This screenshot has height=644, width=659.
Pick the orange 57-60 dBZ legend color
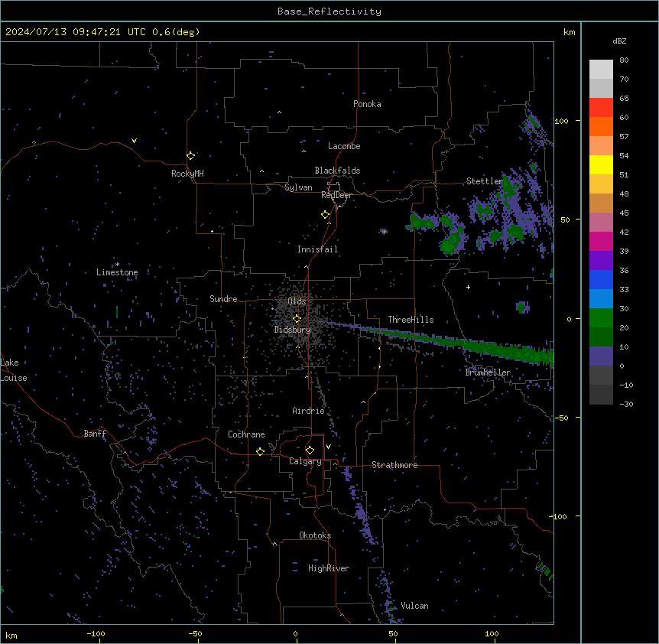pos(601,126)
